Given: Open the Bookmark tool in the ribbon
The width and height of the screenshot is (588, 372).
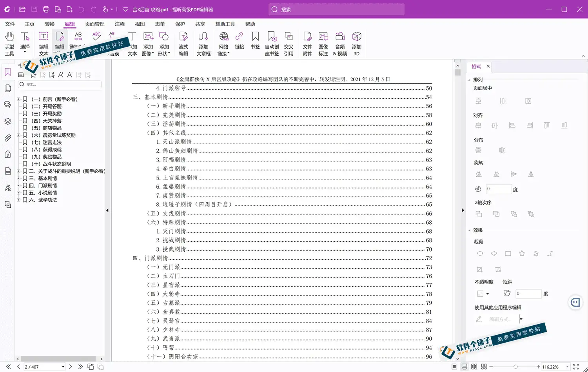Looking at the screenshot, I should (255, 41).
